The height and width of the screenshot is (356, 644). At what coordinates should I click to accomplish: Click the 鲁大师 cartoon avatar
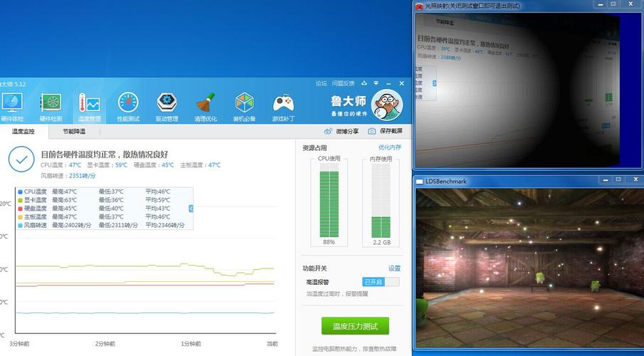(x=387, y=105)
